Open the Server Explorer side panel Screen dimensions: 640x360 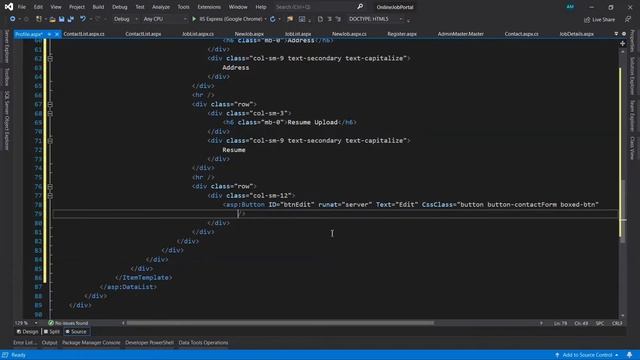pyautogui.click(x=6, y=47)
